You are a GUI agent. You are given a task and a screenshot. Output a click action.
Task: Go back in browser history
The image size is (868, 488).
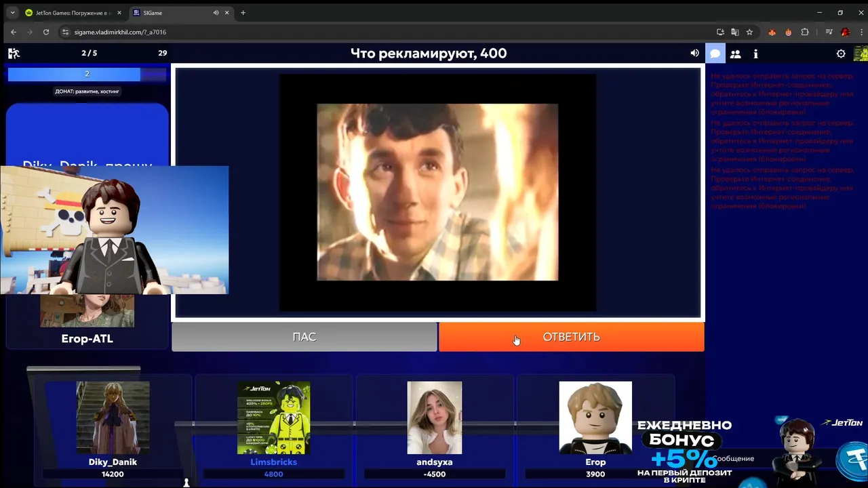(x=14, y=32)
